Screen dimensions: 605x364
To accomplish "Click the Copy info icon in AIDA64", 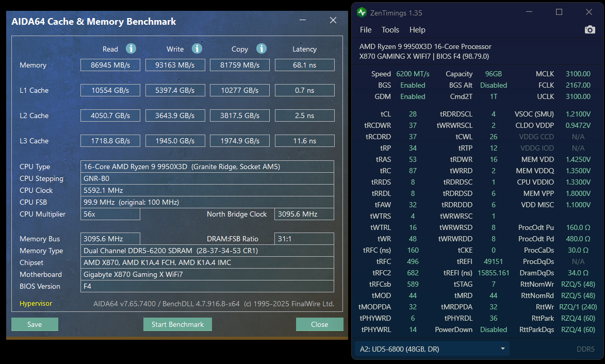I will (261, 48).
